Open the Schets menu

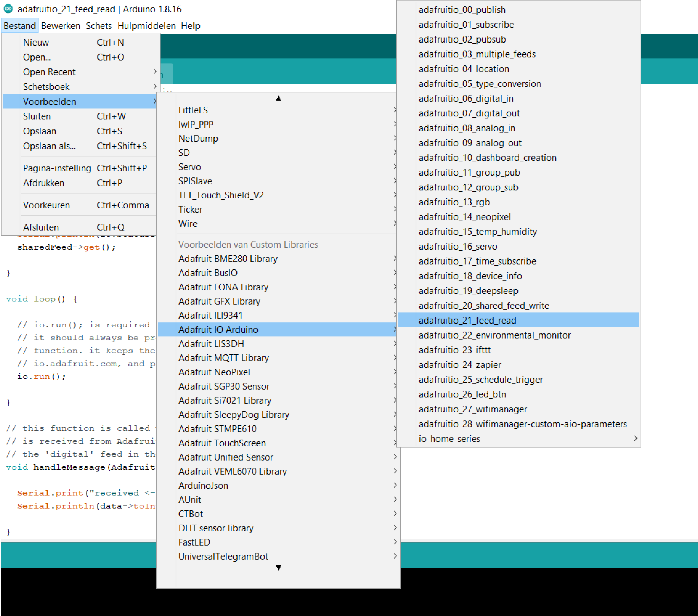pyautogui.click(x=99, y=26)
